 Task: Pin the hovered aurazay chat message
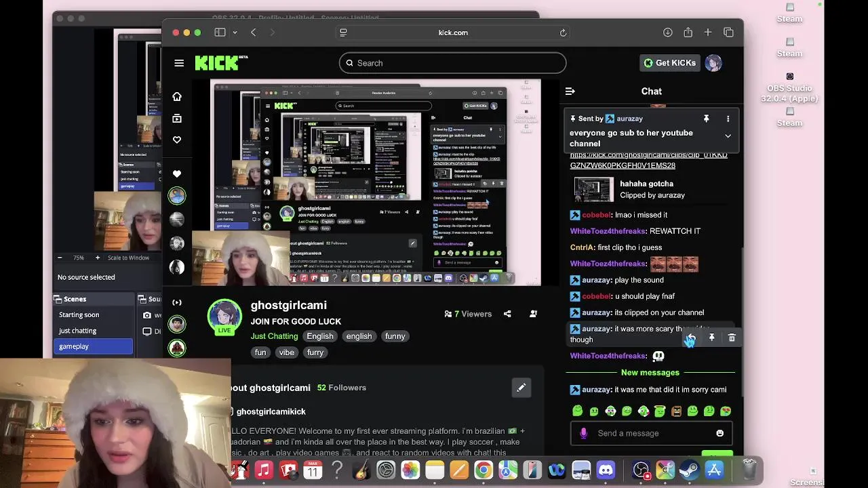coord(711,337)
